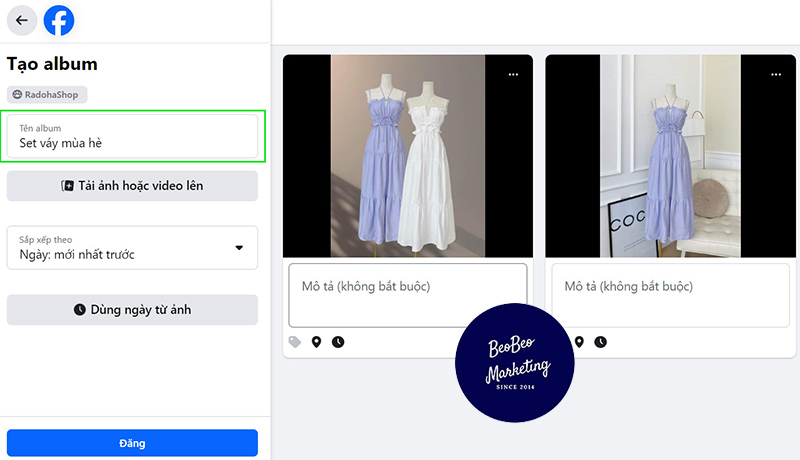This screenshot has width=800, height=460.
Task: Click the back arrow button
Action: click(22, 20)
